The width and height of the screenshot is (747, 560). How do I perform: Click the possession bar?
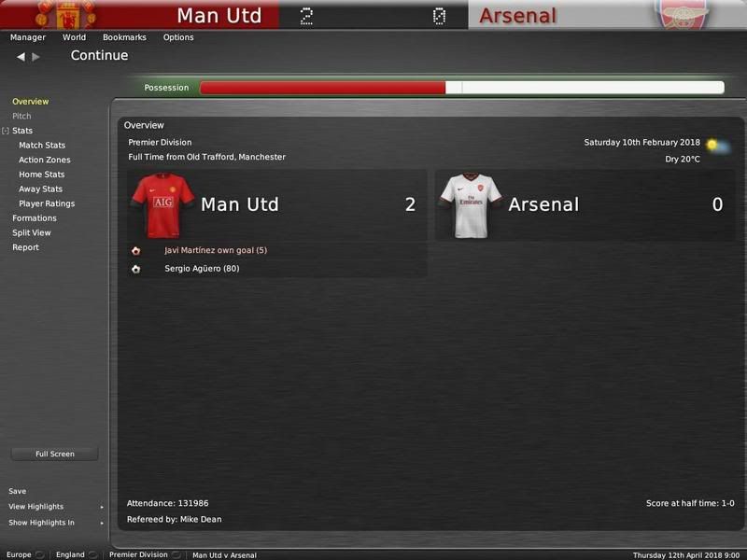[462, 88]
